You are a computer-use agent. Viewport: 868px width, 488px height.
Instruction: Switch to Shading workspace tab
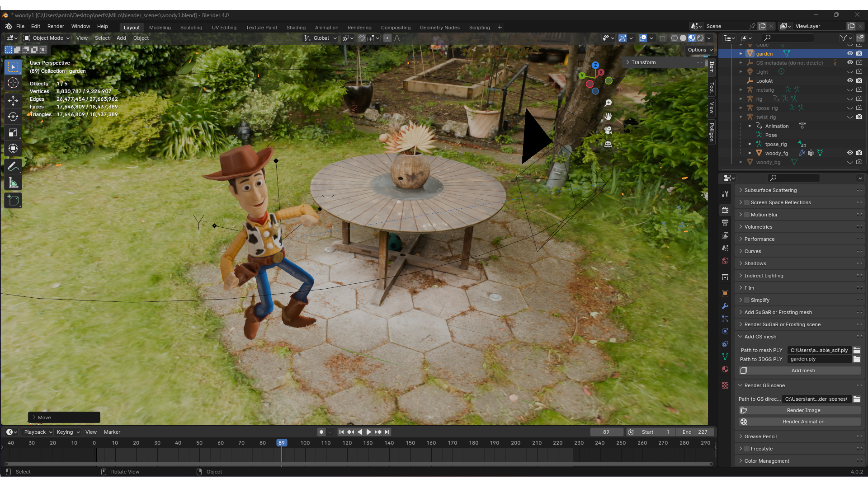pos(296,28)
